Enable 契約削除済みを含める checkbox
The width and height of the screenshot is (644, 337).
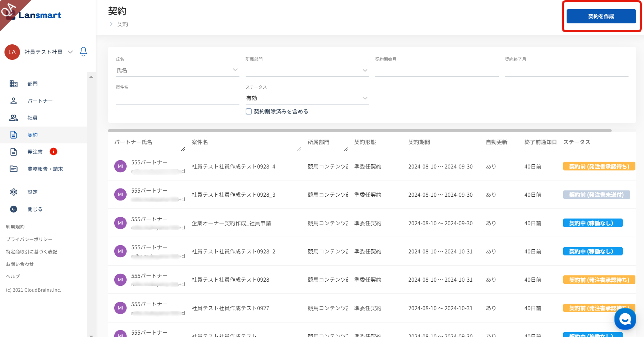249,111
